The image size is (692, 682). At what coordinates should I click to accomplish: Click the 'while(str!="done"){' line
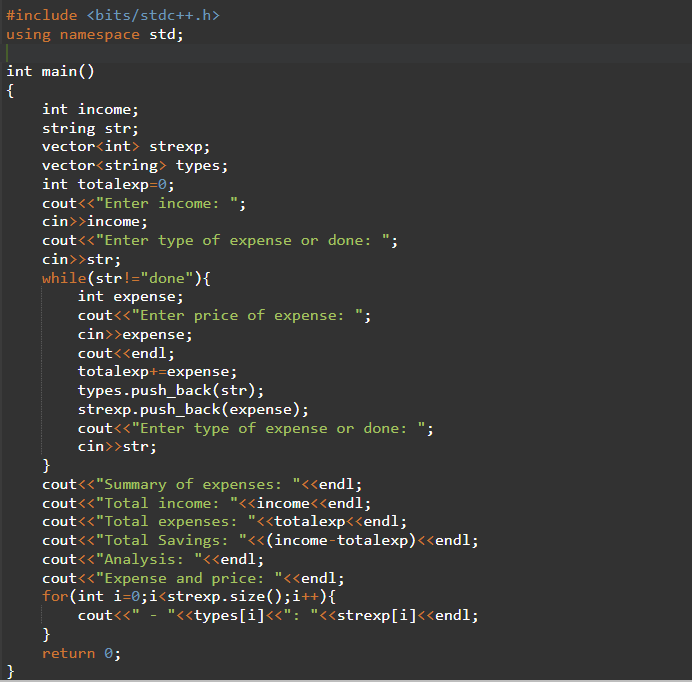tap(126, 279)
